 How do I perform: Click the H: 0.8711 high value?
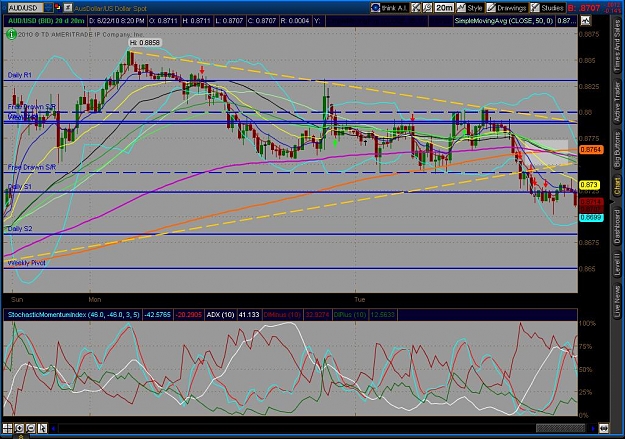(x=197, y=21)
